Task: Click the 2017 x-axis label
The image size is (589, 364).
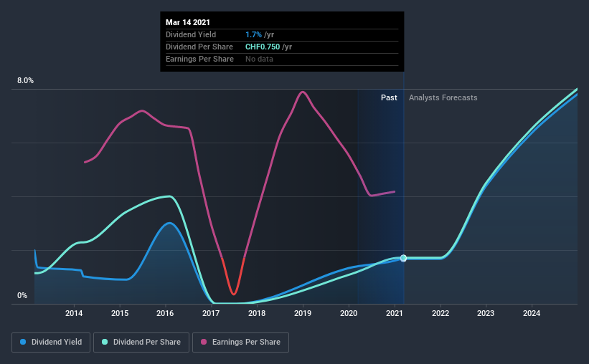Action: [x=211, y=313]
